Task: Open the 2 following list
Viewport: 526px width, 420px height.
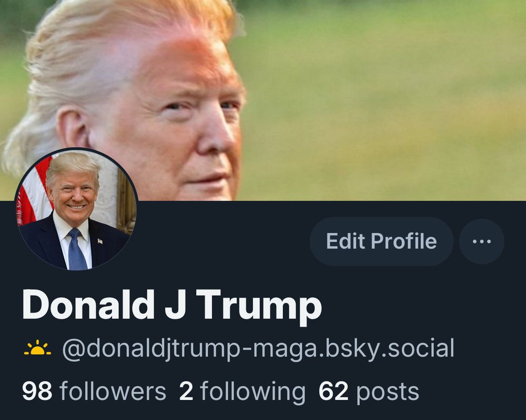Action: (242, 392)
